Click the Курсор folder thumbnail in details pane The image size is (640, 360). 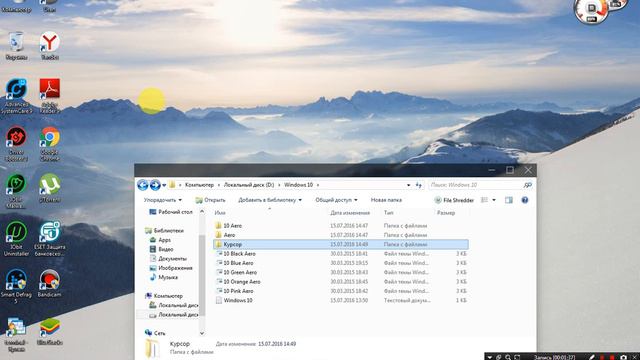pyautogui.click(x=153, y=349)
